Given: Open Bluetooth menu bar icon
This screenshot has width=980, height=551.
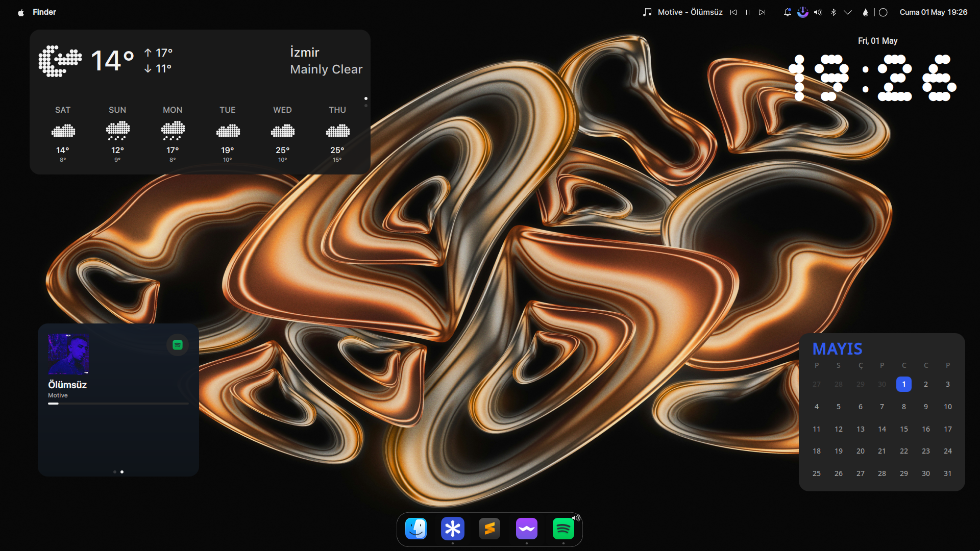Looking at the screenshot, I should coord(834,12).
